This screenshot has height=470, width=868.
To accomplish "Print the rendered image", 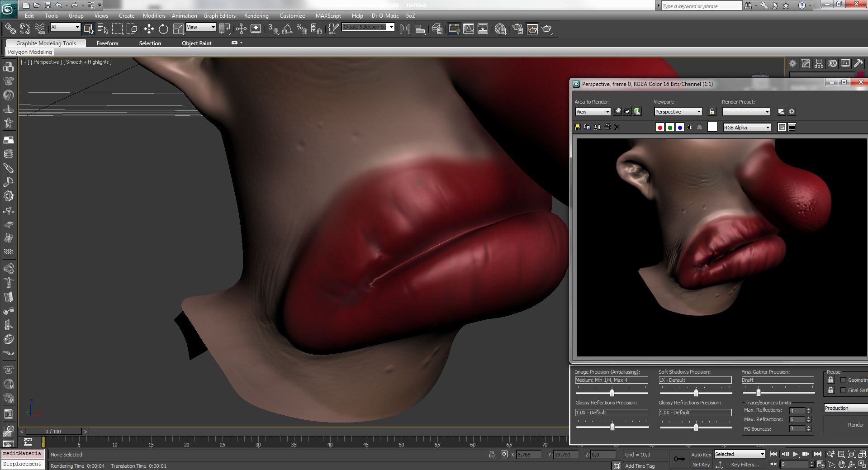I will click(x=607, y=127).
